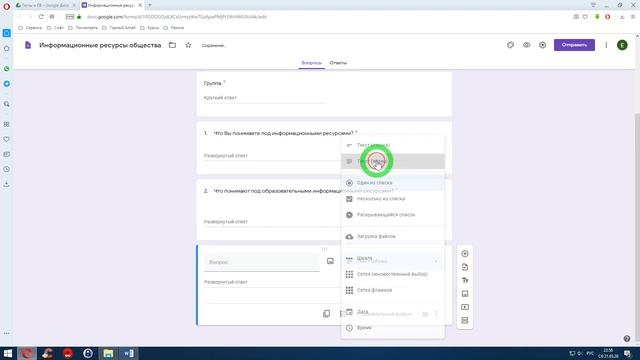Screen dimensions: 640x360
Task: Open the "Посмотреть" bookmarks folder
Action: (83, 28)
